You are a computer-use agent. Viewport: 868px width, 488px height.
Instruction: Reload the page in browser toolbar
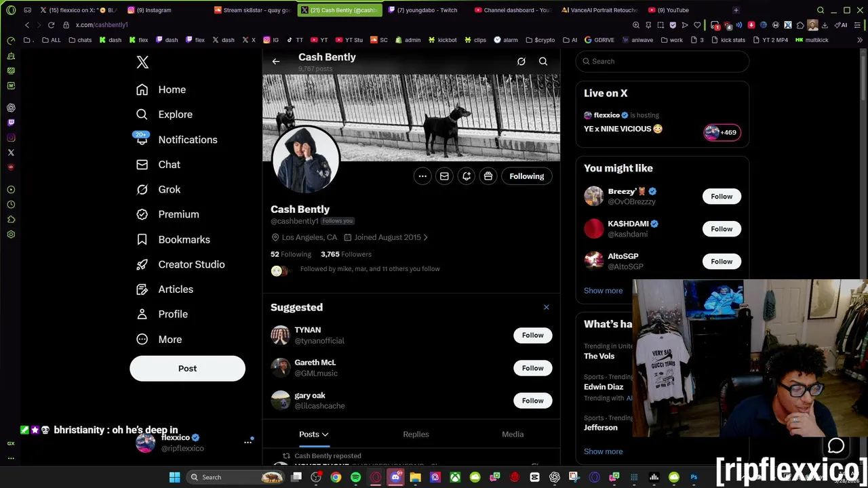click(51, 25)
